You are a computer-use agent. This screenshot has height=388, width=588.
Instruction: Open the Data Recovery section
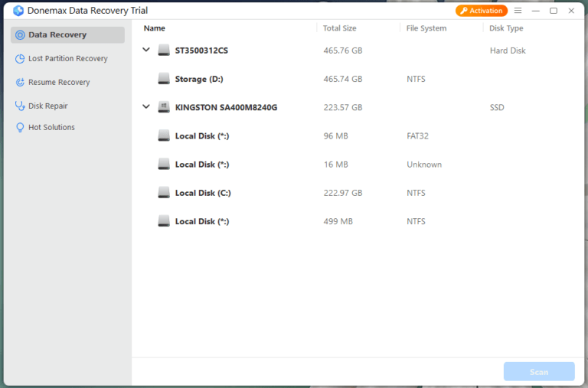67,35
